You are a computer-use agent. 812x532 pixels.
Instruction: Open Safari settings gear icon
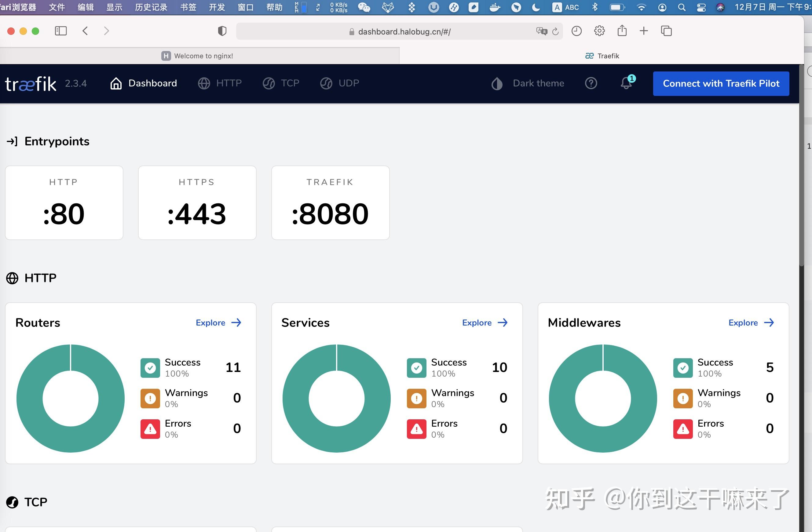(599, 31)
